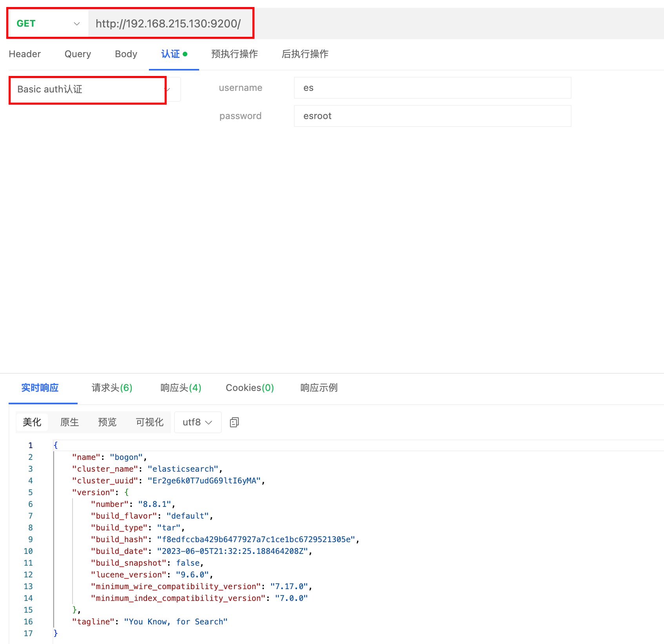This screenshot has width=664, height=644.
Task: Click the lucene_version value "9.6.0"
Action: [192, 575]
